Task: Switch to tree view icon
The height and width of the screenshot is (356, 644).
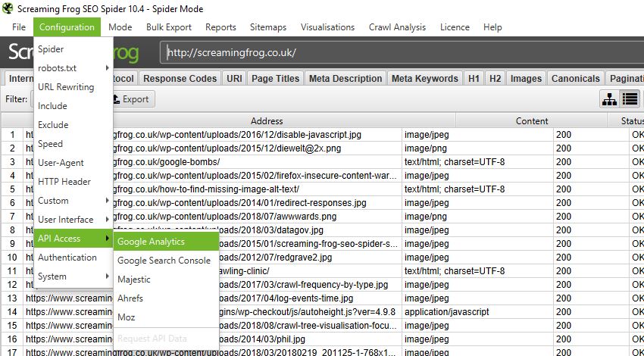Action: click(x=608, y=99)
